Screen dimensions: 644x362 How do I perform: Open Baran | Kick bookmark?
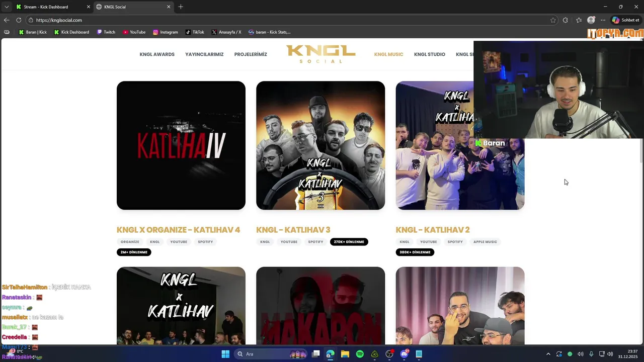33,32
